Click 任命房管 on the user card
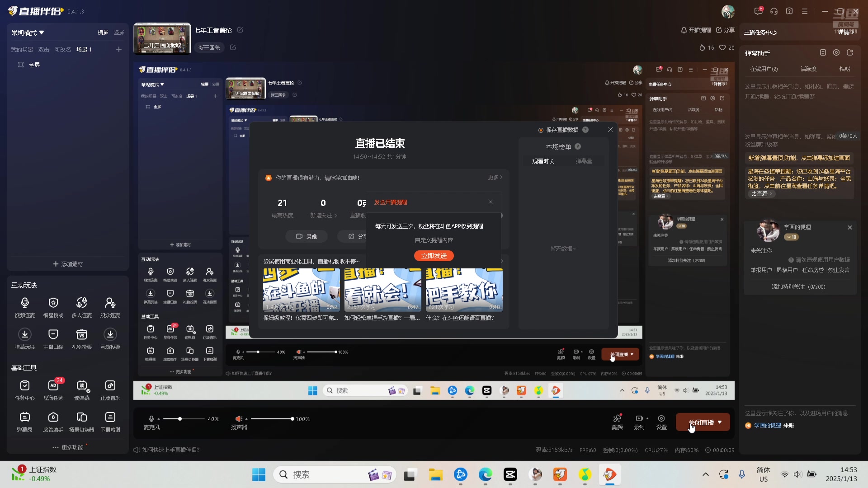The height and width of the screenshot is (488, 868). [x=813, y=270]
